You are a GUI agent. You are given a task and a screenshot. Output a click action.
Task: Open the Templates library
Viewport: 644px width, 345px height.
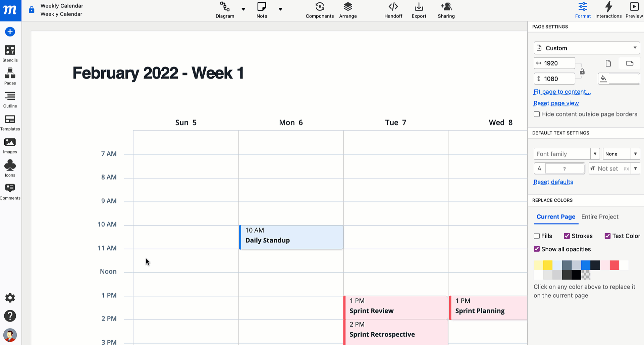(10, 122)
